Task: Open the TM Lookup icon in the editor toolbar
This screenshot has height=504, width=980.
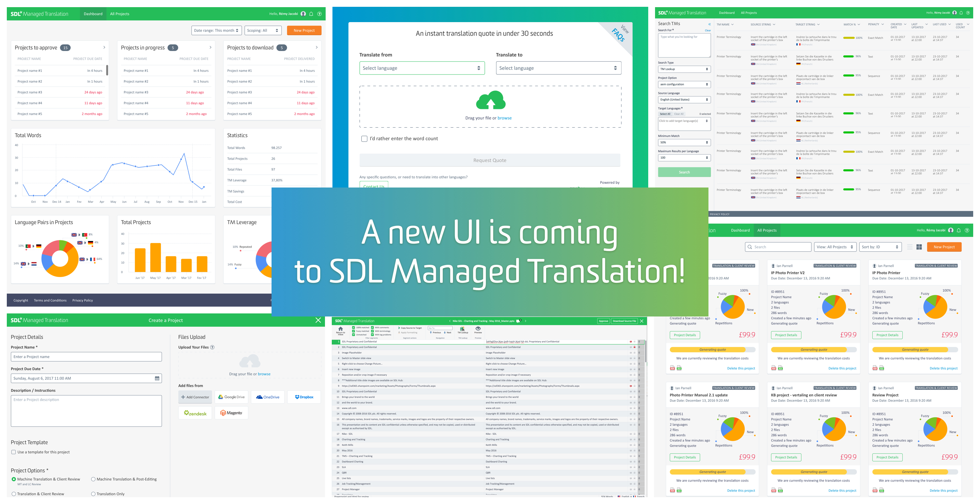Action: [462, 329]
